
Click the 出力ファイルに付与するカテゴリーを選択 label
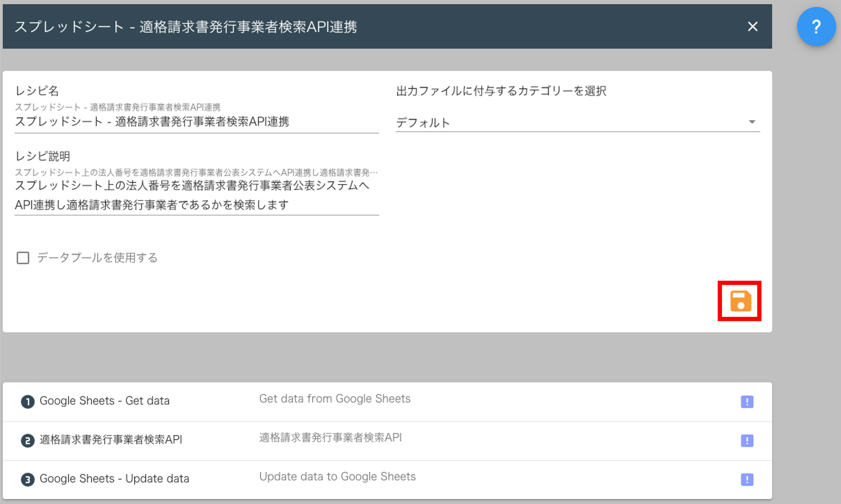[x=501, y=91]
